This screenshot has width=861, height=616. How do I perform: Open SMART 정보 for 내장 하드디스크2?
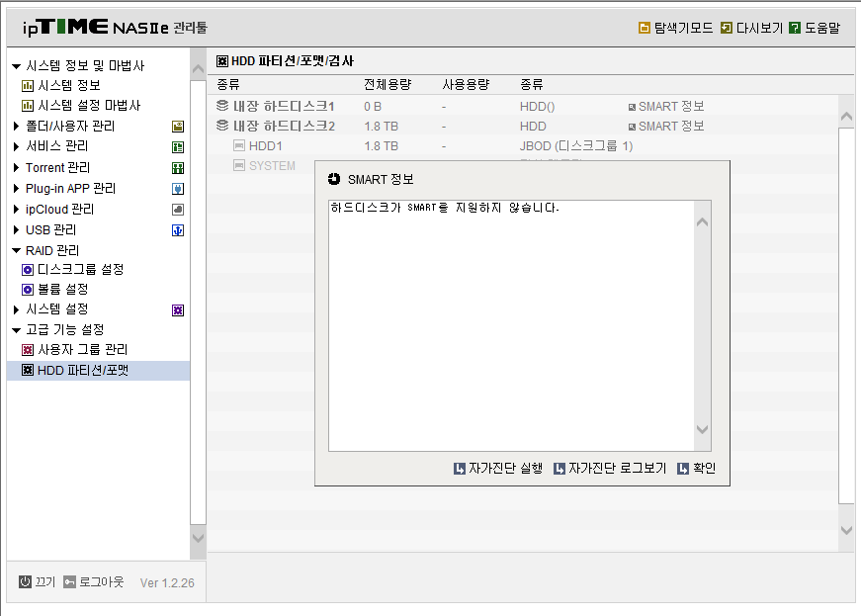click(666, 127)
